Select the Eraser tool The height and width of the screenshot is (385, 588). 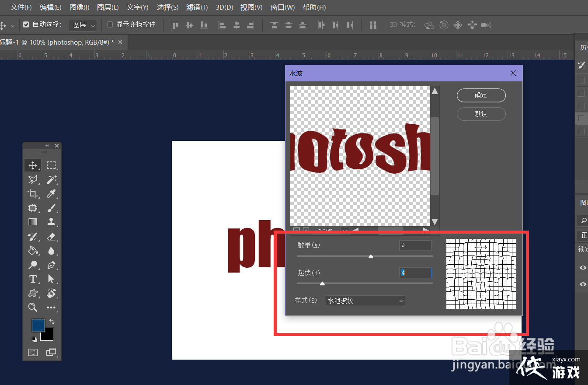tap(51, 237)
